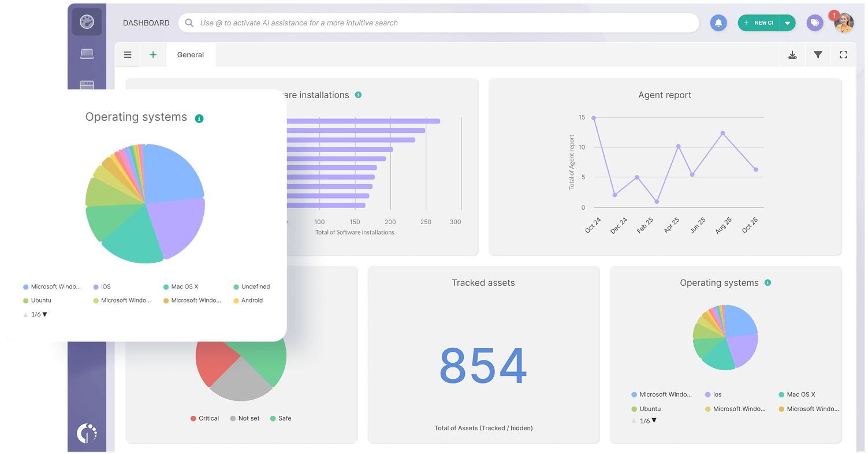Go to the previous legend page in the enlarged Operating systems card
Image resolution: width=868 pixels, height=454 pixels.
tap(25, 315)
